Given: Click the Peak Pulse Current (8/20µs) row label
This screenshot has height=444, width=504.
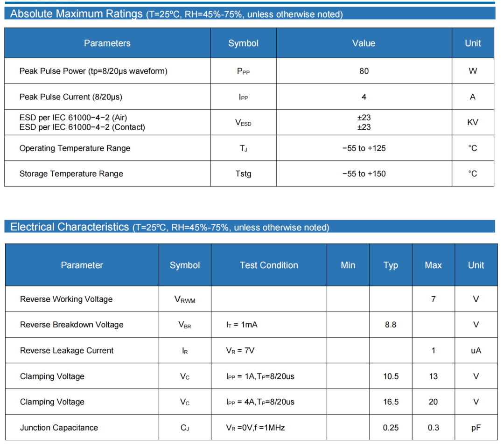Looking at the screenshot, I should pyautogui.click(x=71, y=97).
